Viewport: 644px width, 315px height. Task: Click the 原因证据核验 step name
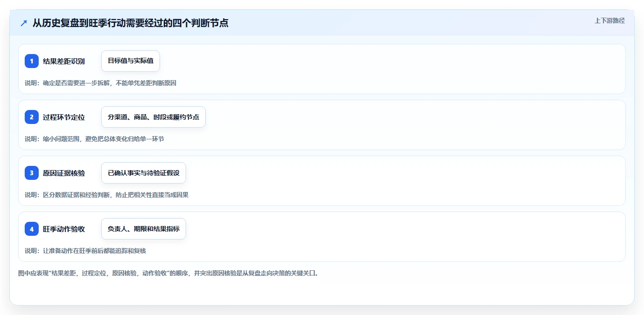pyautogui.click(x=64, y=173)
